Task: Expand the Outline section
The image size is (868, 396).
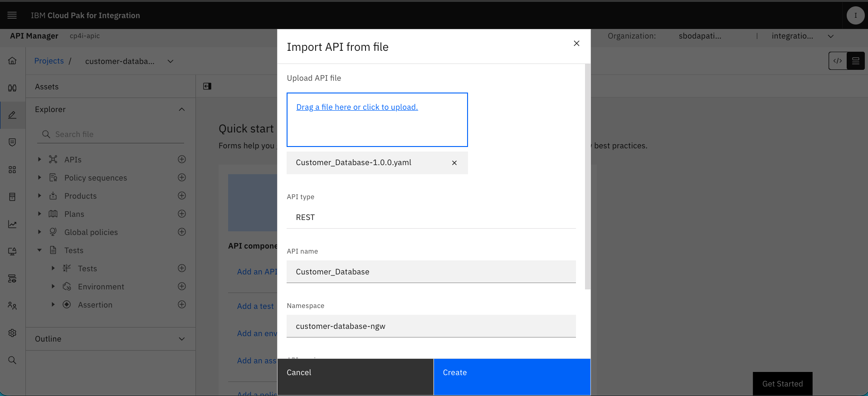Action: 182,339
